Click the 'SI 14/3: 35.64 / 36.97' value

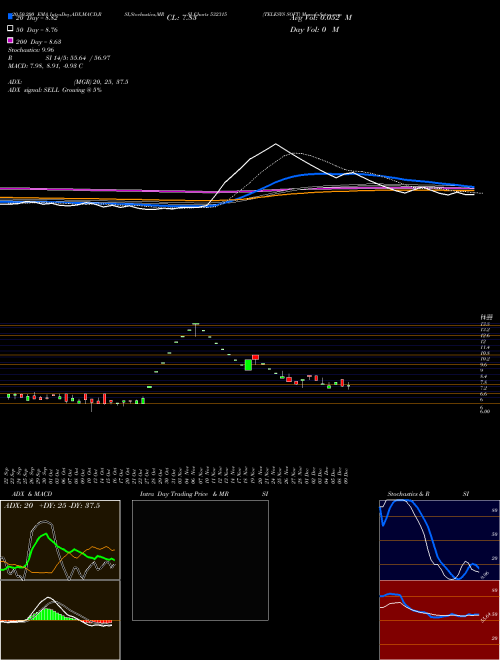click(78, 58)
